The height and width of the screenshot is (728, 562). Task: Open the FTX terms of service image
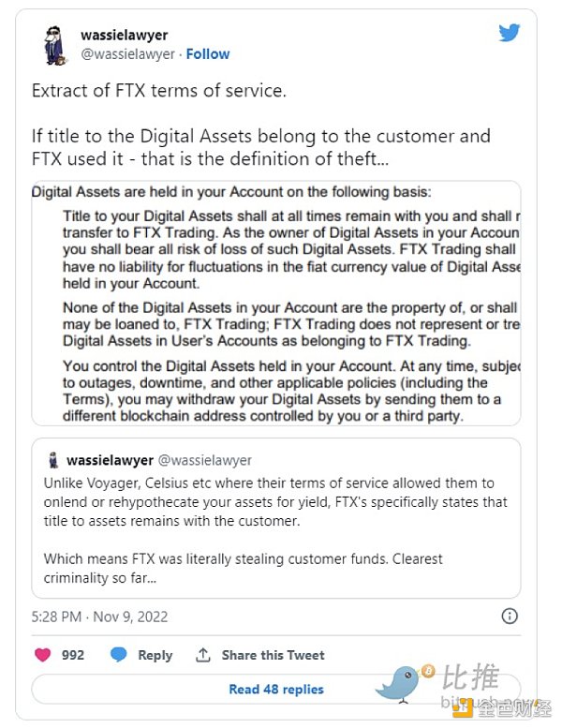276,304
